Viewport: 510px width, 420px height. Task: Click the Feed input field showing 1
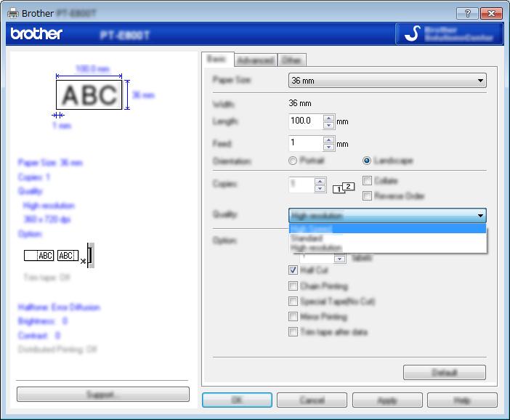pyautogui.click(x=306, y=144)
